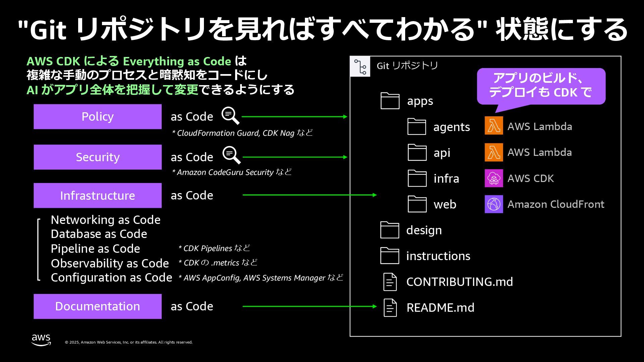644x362 pixels.
Task: Click the AWS logo at bottom left
Action: tap(41, 340)
